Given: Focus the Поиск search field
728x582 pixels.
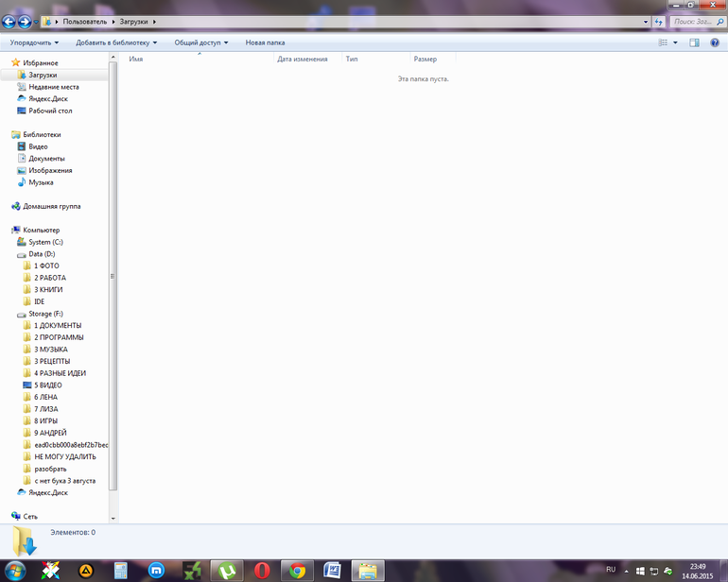Looking at the screenshot, I should (x=693, y=22).
